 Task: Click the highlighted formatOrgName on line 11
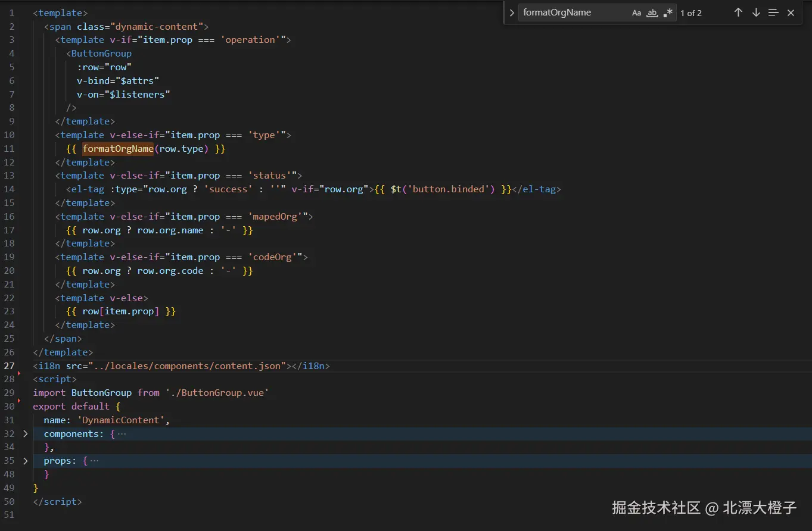tap(118, 149)
